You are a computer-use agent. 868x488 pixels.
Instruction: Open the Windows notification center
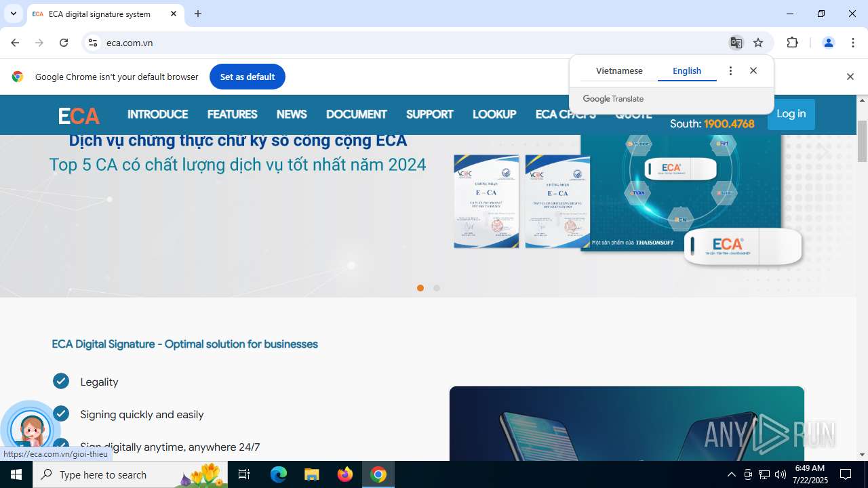click(x=846, y=474)
